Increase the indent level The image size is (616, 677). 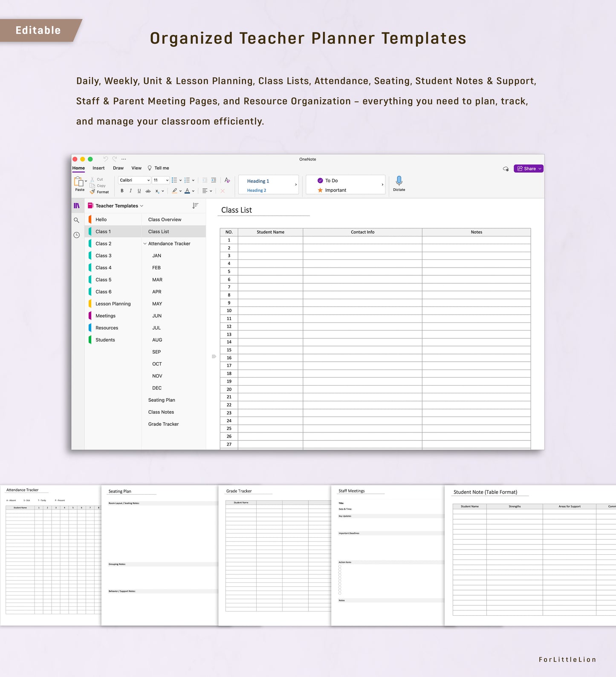[214, 180]
